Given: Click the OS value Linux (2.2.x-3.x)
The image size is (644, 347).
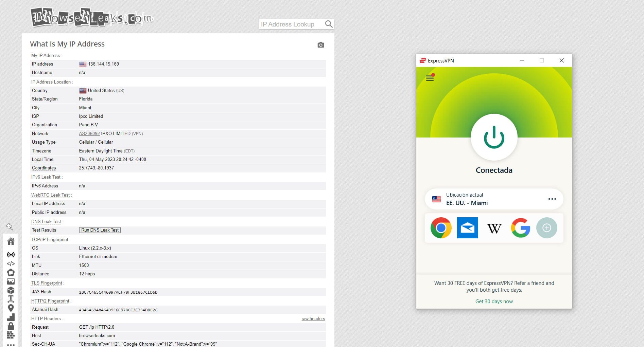Looking at the screenshot, I should tap(95, 248).
